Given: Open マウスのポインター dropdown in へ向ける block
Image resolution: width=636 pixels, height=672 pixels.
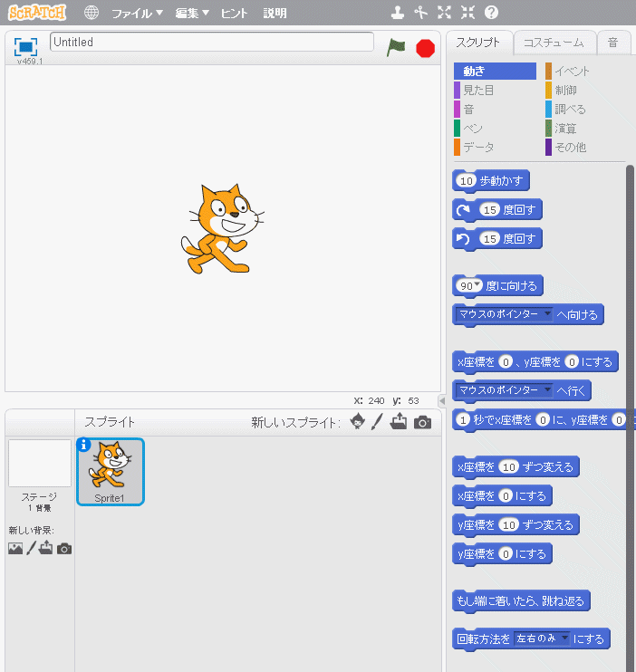Looking at the screenshot, I should 547,313.
